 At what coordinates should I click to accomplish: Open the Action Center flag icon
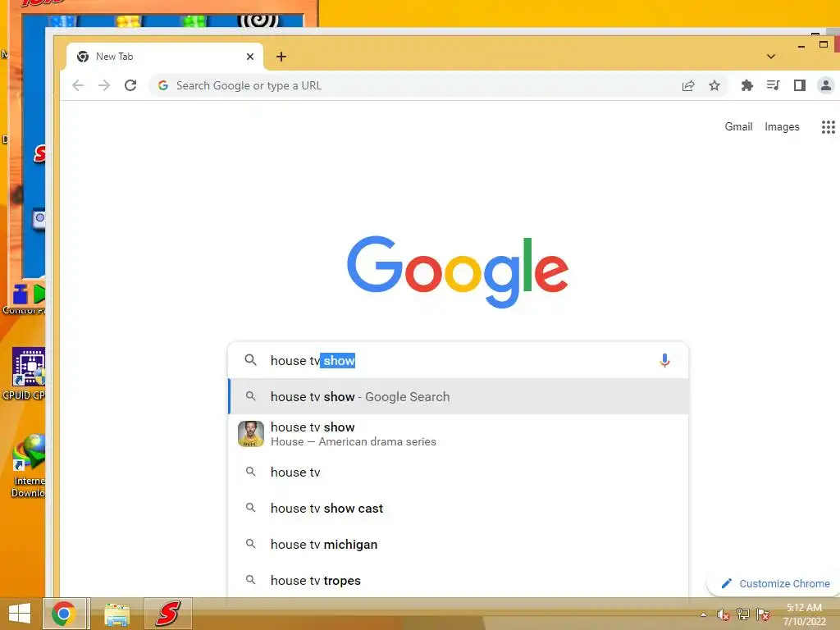pyautogui.click(x=763, y=614)
